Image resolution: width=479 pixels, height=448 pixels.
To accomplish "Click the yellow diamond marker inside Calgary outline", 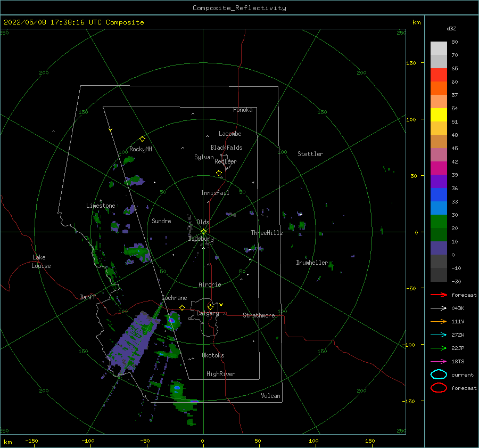I will [210, 307].
